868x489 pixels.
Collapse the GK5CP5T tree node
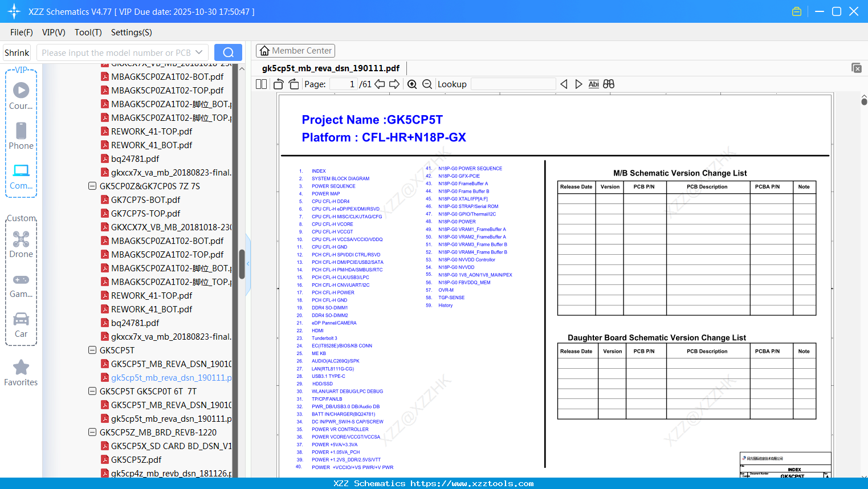pyautogui.click(x=92, y=351)
